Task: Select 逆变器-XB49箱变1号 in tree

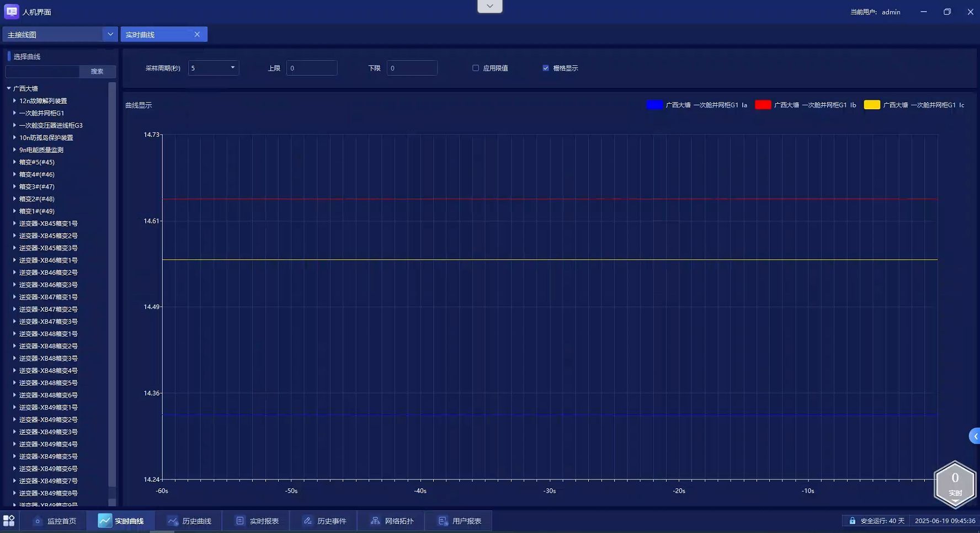Action: pyautogui.click(x=49, y=407)
